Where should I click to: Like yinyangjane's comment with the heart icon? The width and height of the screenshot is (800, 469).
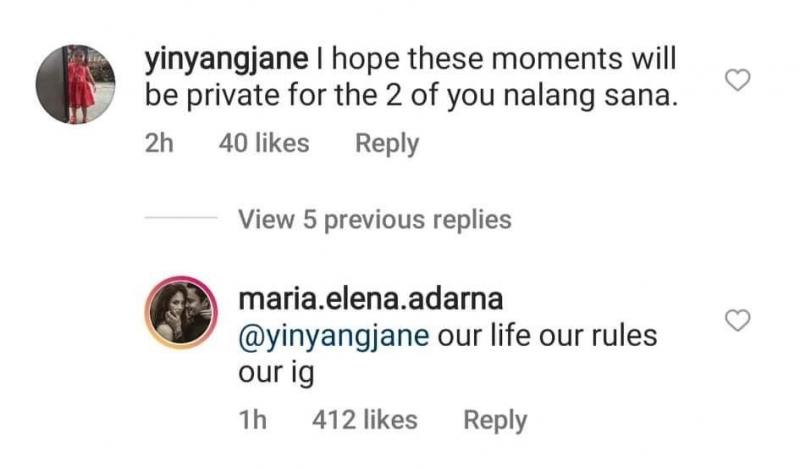[x=737, y=83]
